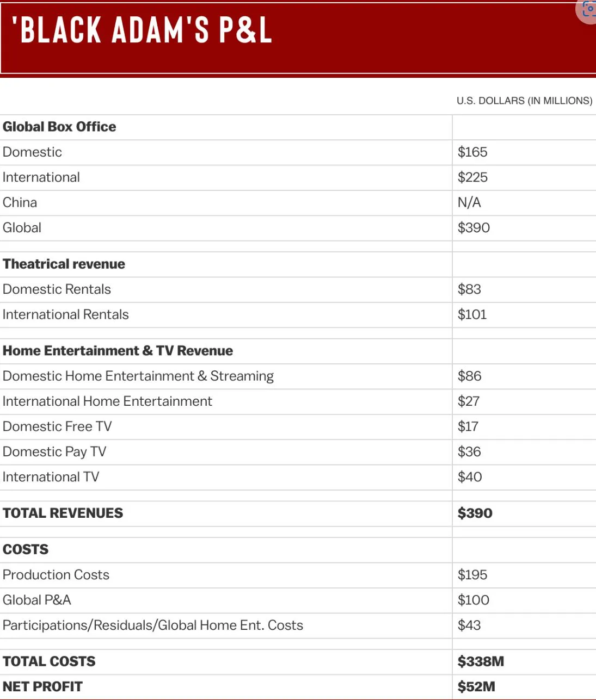Click the 'BLACK ADAM'S P&L' title banner
596x700 pixels.
tap(143, 30)
